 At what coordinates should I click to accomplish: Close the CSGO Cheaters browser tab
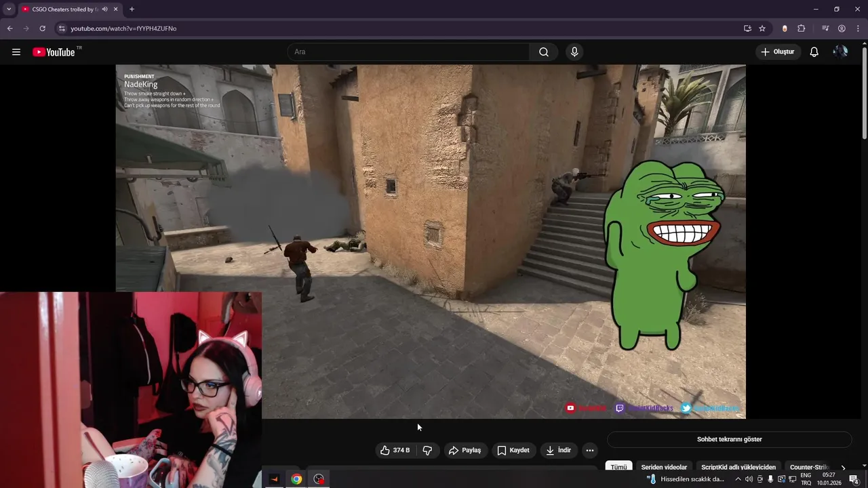pyautogui.click(x=116, y=9)
